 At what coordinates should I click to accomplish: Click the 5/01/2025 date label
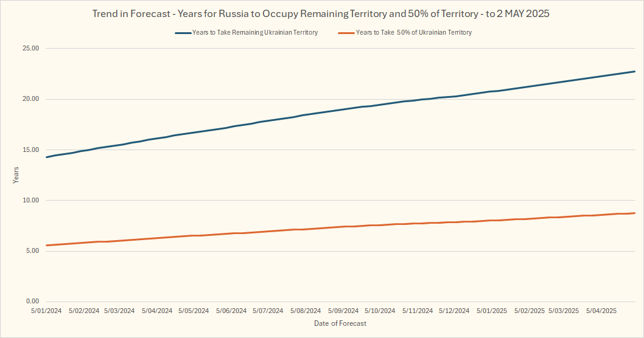point(492,311)
